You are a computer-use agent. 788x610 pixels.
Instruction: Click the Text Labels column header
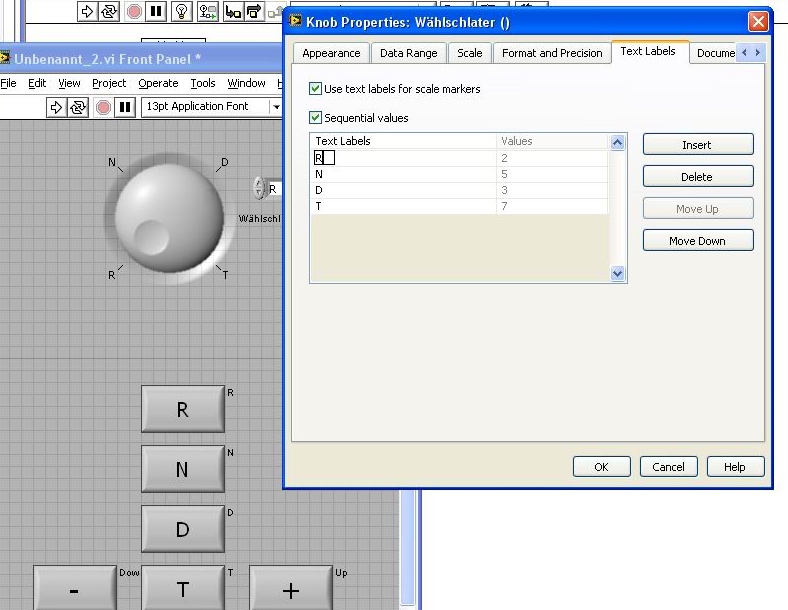404,141
